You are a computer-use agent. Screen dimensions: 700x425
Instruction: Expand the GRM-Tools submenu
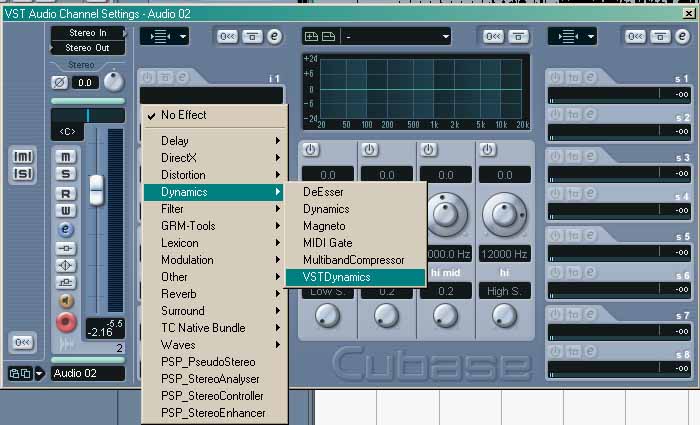[214, 226]
